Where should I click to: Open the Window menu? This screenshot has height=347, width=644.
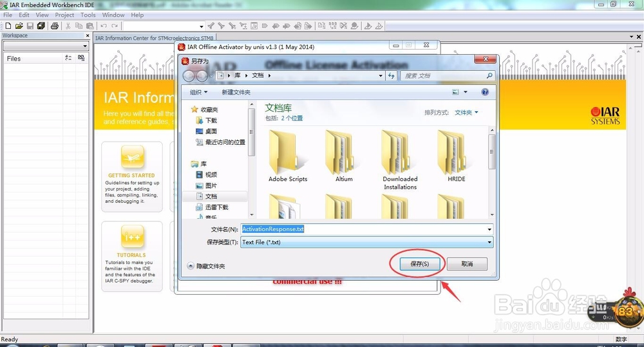coord(113,15)
